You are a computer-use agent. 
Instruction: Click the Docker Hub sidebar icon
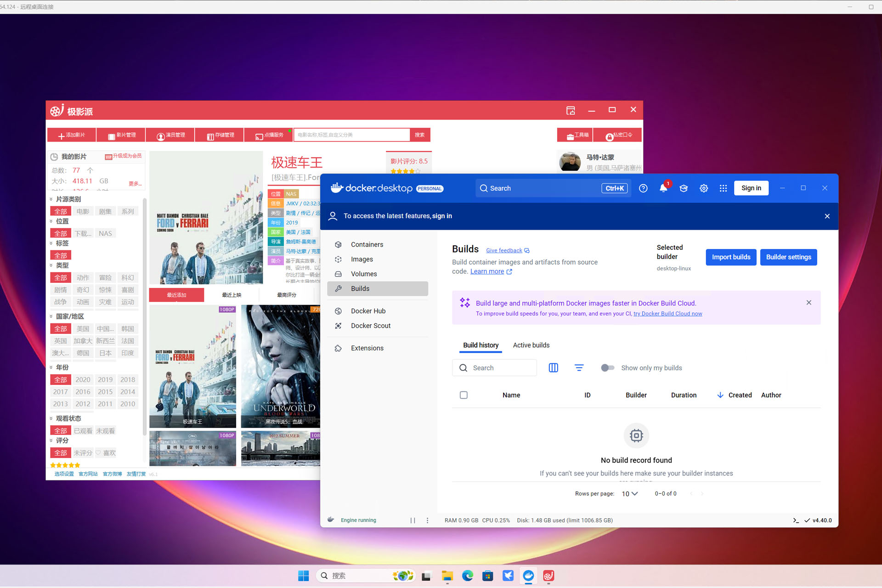[x=338, y=311]
